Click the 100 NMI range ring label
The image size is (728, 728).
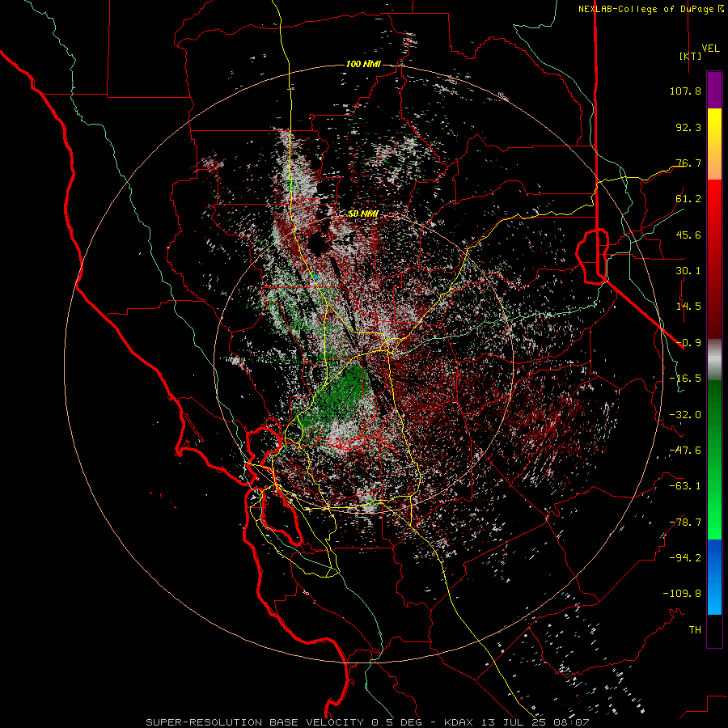point(363,64)
